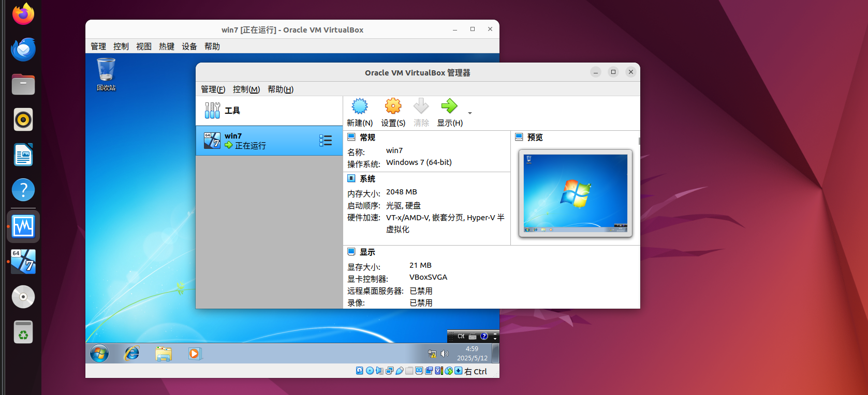Click the win7 preview thumbnail
Screen dimensions: 868x395
(575, 193)
